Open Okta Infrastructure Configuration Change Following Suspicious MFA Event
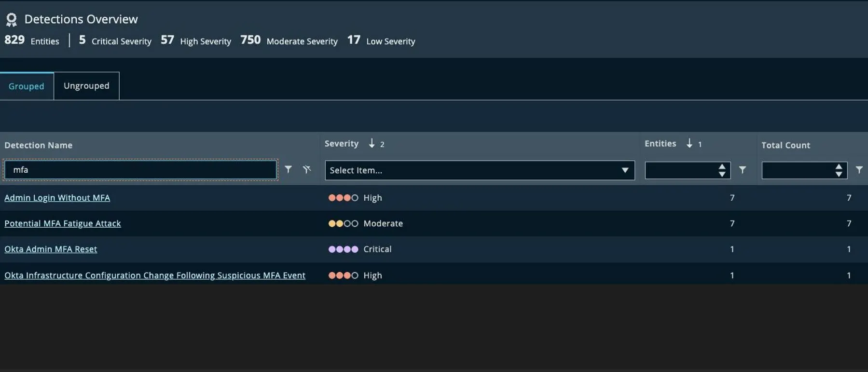The height and width of the screenshot is (372, 868). (155, 276)
